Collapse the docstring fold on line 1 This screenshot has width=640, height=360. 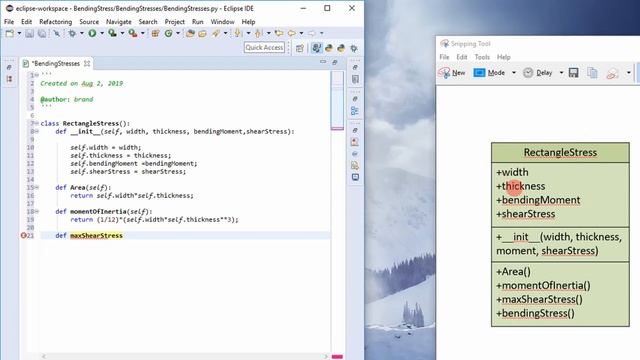point(36,75)
